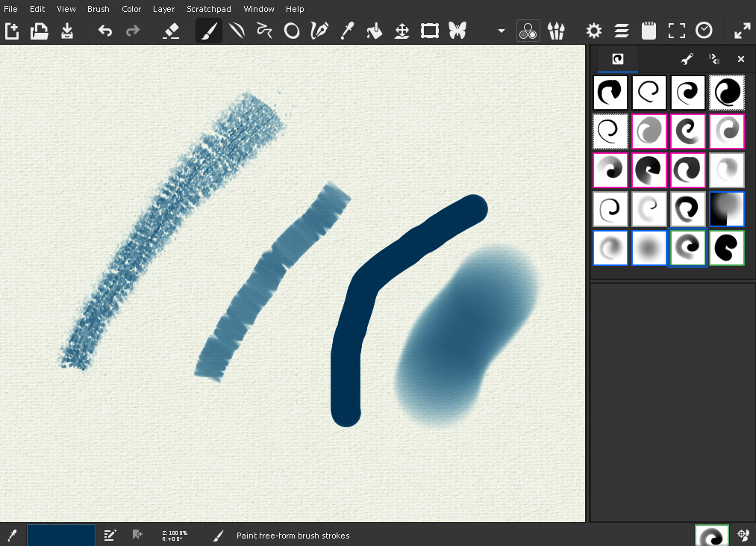This screenshot has height=546, width=756.
Task: Activate the inking pen tool
Action: (319, 31)
